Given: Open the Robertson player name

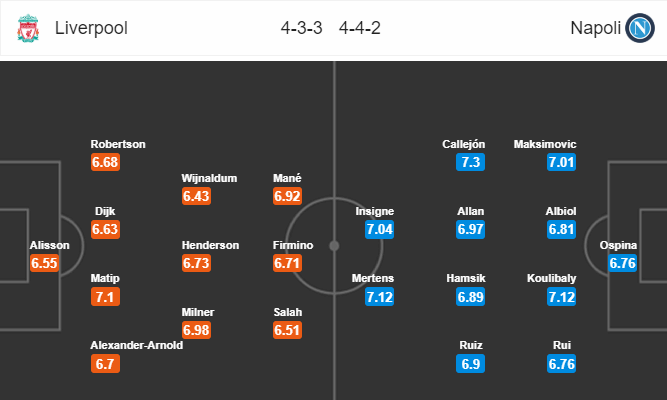Looking at the screenshot, I should point(118,144).
